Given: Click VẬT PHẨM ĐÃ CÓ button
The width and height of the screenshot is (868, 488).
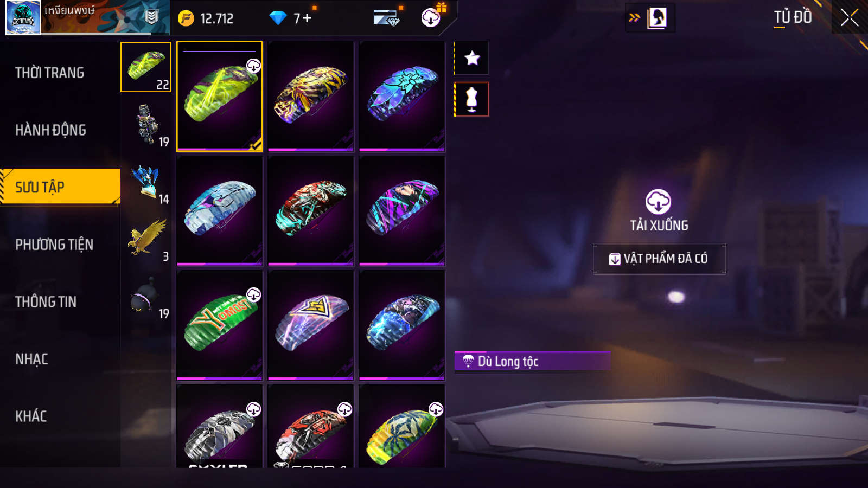Looking at the screenshot, I should click(659, 259).
